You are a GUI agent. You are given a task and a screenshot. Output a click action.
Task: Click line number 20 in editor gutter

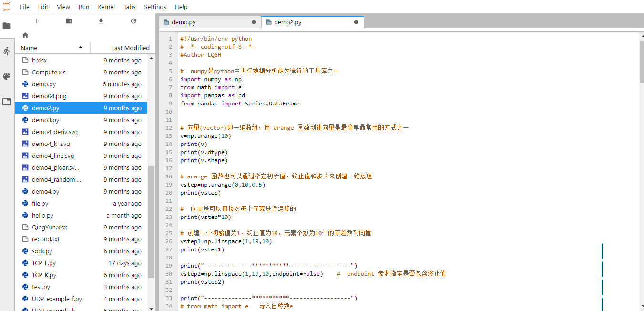click(169, 193)
